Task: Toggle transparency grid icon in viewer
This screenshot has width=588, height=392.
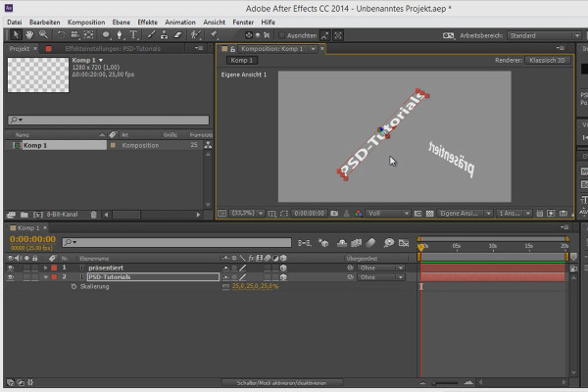Action: (430, 214)
